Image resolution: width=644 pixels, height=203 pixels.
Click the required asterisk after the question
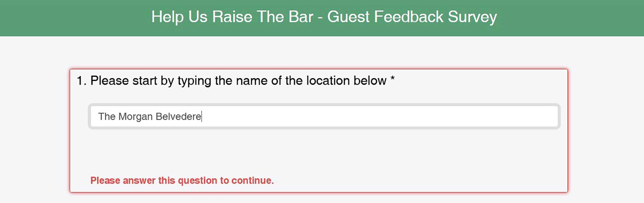[x=393, y=79]
